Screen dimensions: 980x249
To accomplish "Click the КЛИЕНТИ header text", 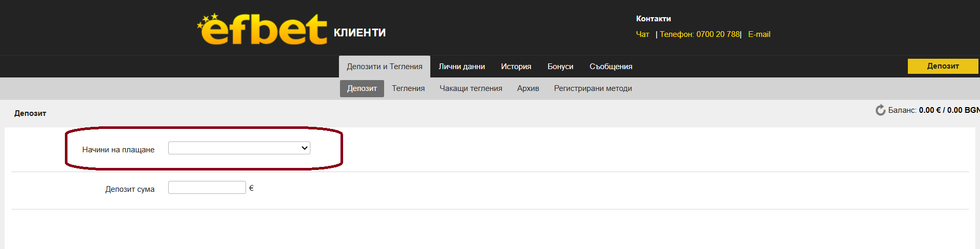I will [x=360, y=33].
